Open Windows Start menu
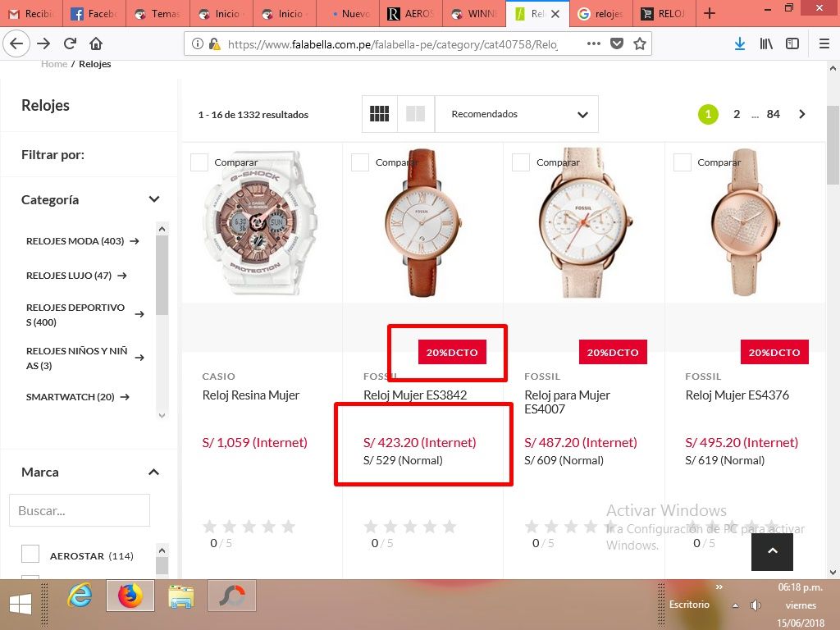 21,605
